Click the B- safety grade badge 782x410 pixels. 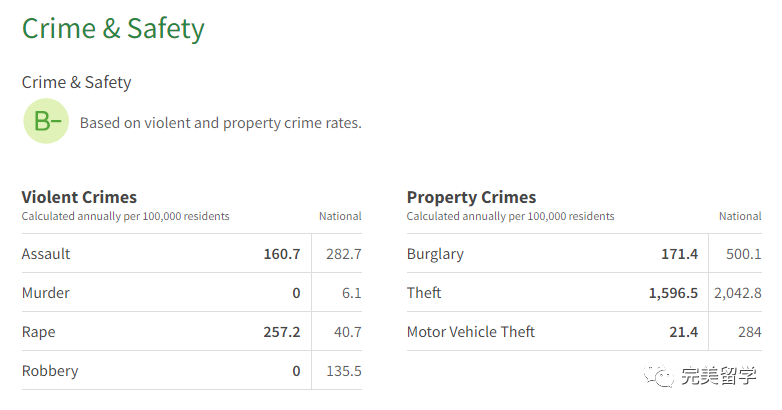(x=46, y=121)
